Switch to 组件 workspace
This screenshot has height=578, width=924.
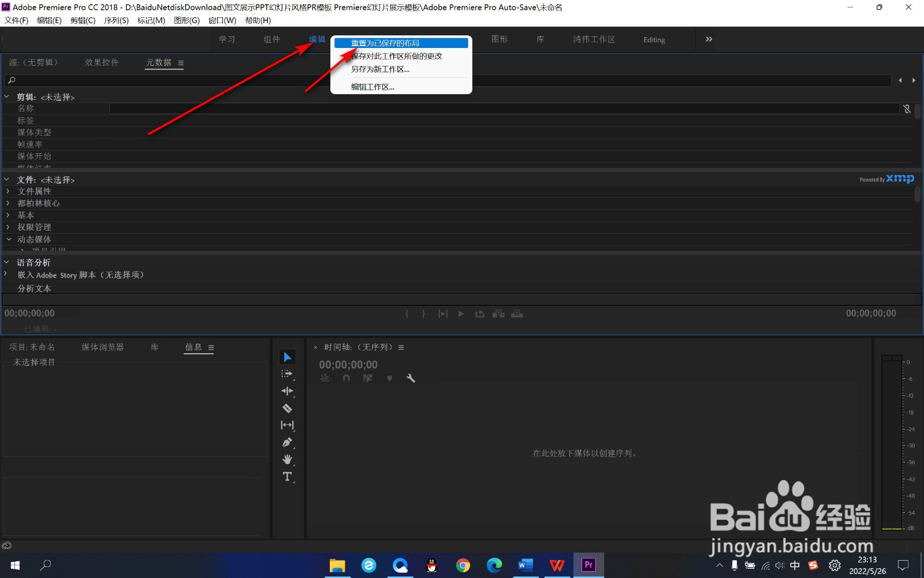272,39
